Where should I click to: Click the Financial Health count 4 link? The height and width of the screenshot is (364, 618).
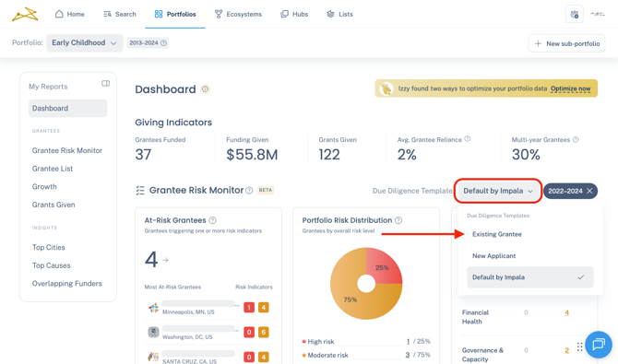tap(566, 312)
